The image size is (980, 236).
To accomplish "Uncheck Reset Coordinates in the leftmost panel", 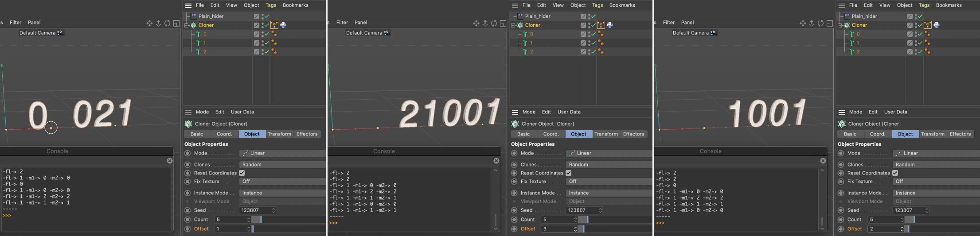I will point(242,173).
